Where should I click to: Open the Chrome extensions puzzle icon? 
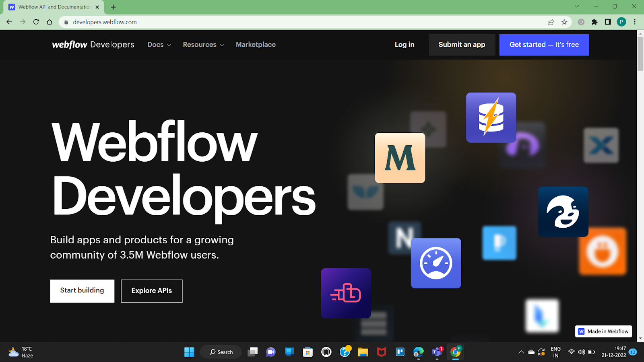pos(594,22)
